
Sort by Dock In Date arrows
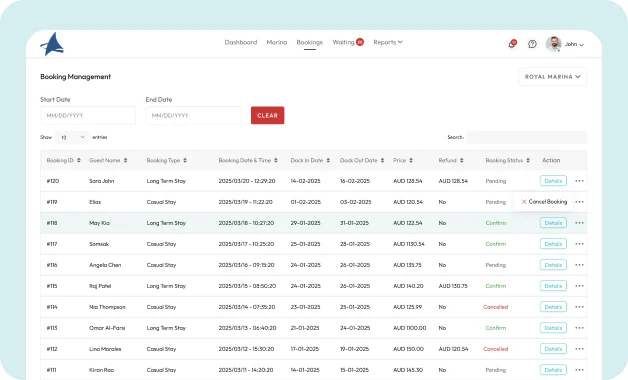pos(328,160)
